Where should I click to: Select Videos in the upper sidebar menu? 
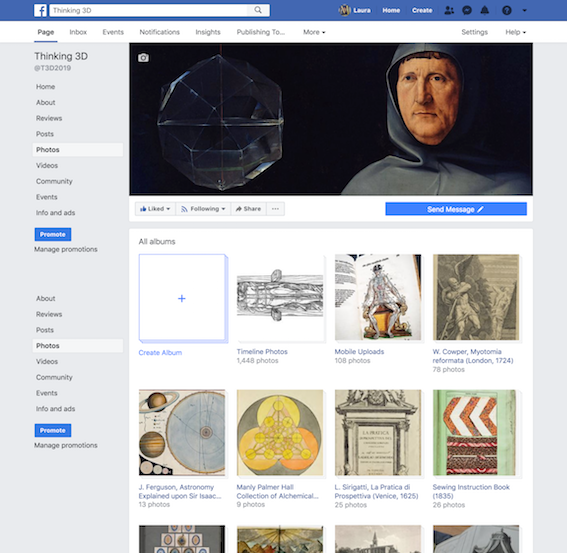[47, 166]
